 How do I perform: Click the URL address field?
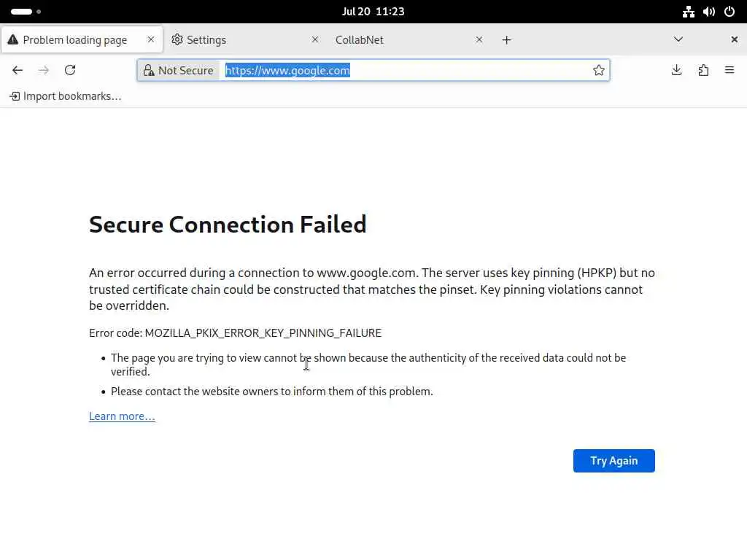pos(467,70)
